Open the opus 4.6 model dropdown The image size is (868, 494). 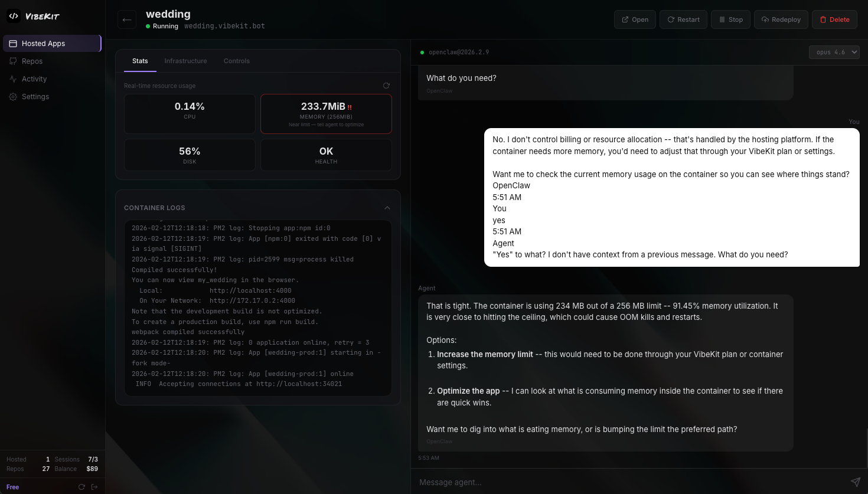coord(834,52)
